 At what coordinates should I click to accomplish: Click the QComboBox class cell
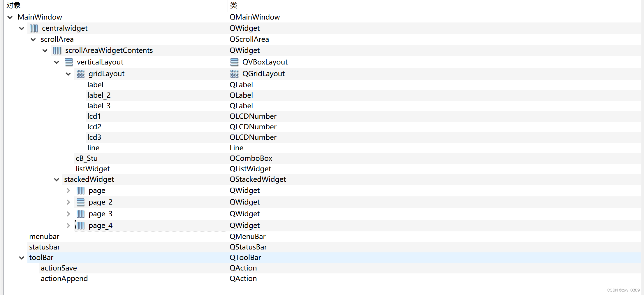(251, 158)
